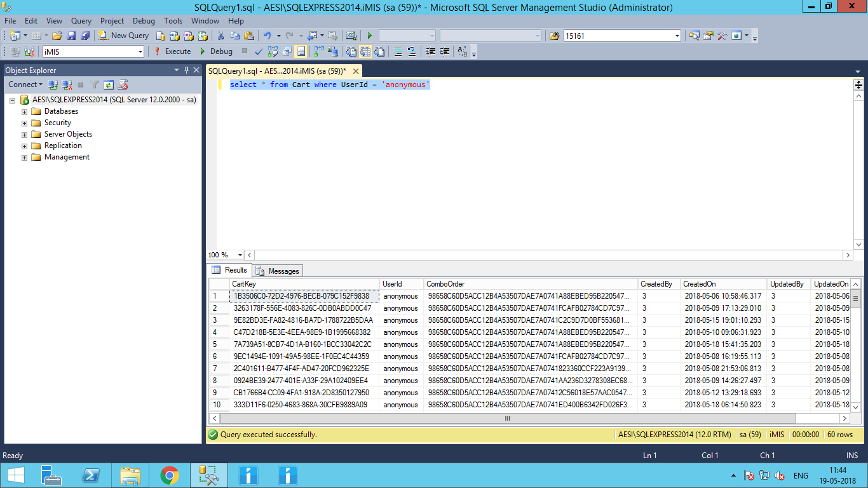868x488 pixels.
Task: Toggle Include Actual Execution Plan button
Action: (318, 51)
